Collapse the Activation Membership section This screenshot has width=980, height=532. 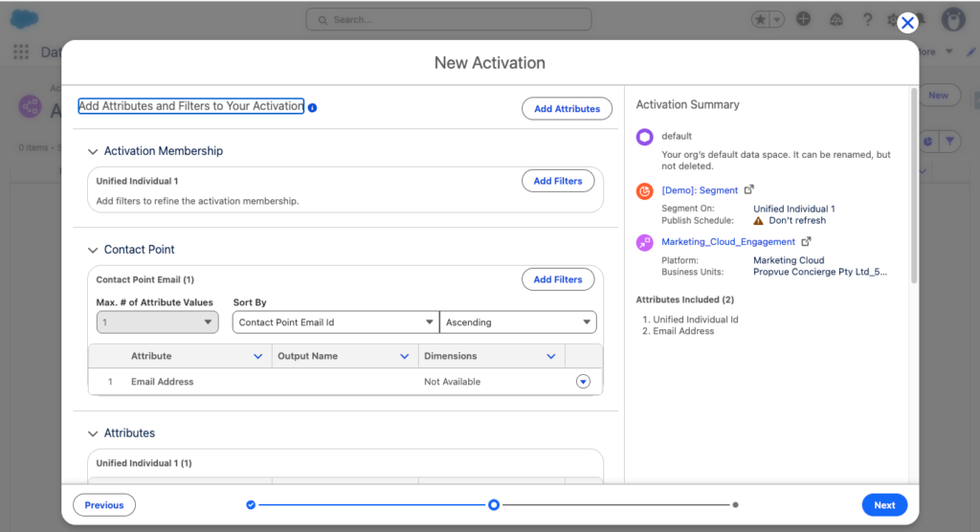93,151
